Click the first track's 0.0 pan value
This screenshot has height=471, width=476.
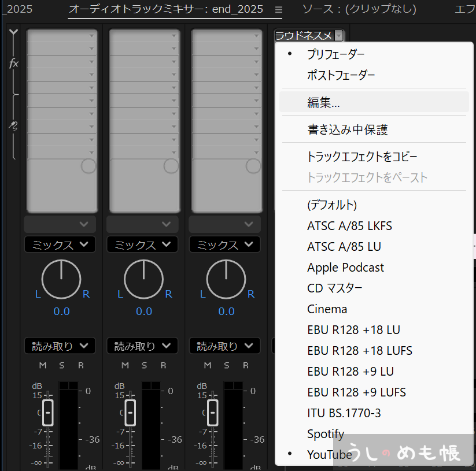[61, 311]
